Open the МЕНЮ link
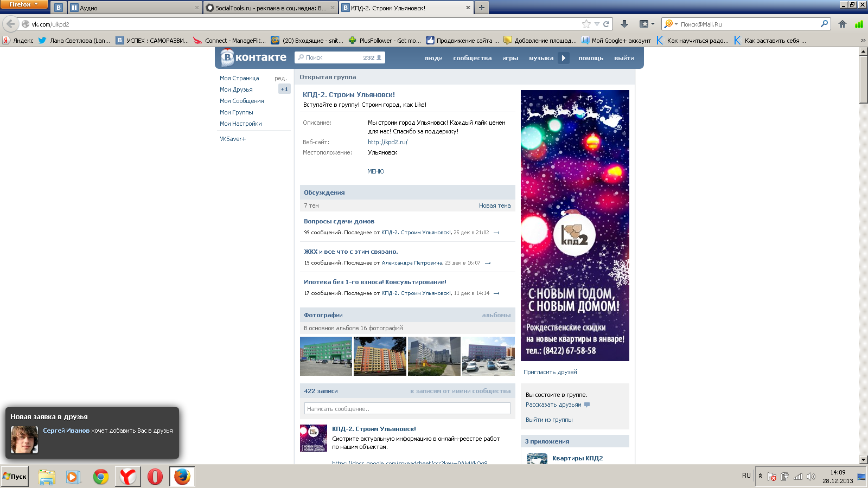 coord(375,171)
